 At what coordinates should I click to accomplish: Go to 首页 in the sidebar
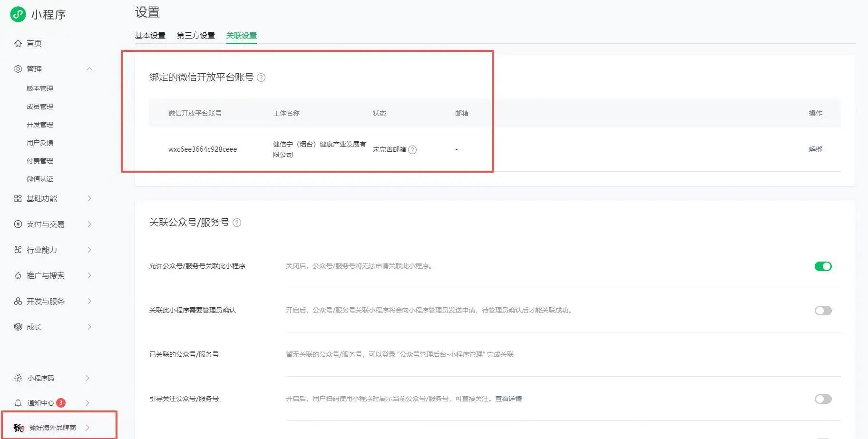(x=34, y=43)
